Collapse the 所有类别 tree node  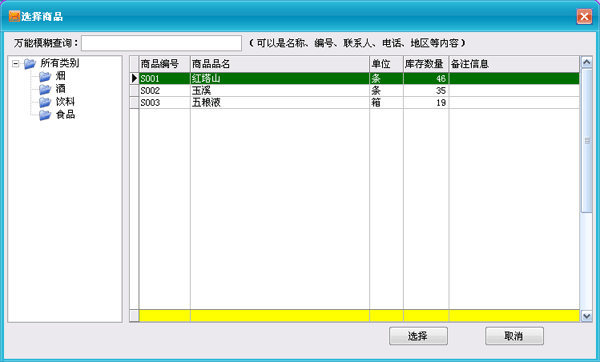click(x=16, y=64)
